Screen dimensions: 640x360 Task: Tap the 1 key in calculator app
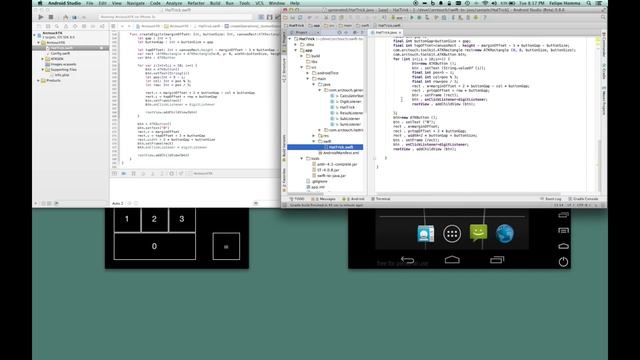[127, 219]
